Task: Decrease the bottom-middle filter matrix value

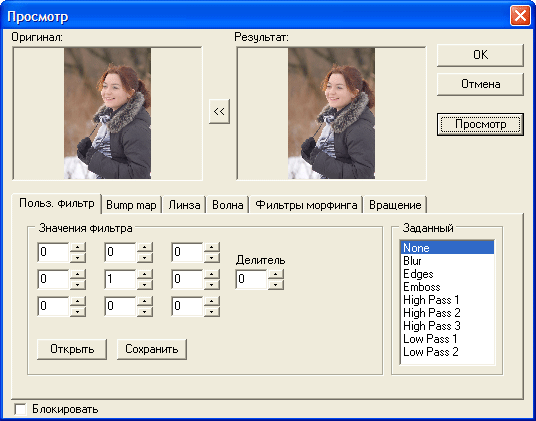Action: point(145,311)
